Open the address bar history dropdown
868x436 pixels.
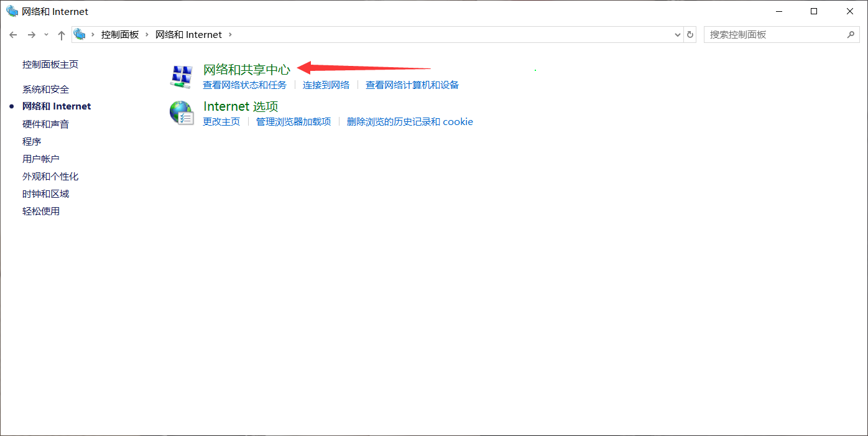677,35
